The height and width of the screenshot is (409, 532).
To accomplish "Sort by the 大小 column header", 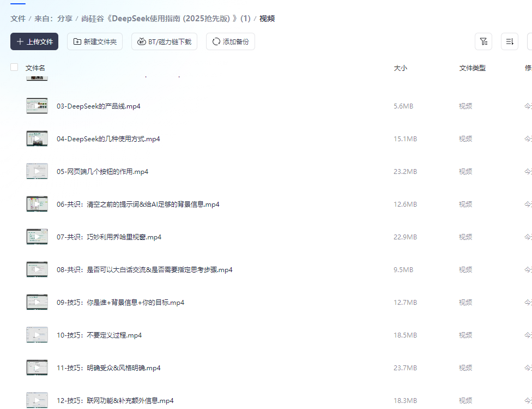I will (x=400, y=68).
